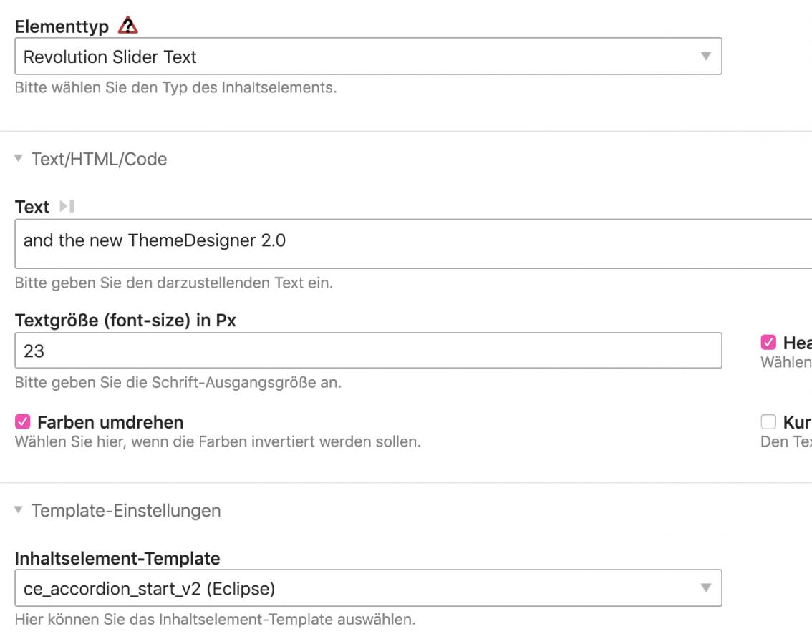Click the picker icon beside Text label
The width and height of the screenshot is (812, 644).
[x=67, y=208]
